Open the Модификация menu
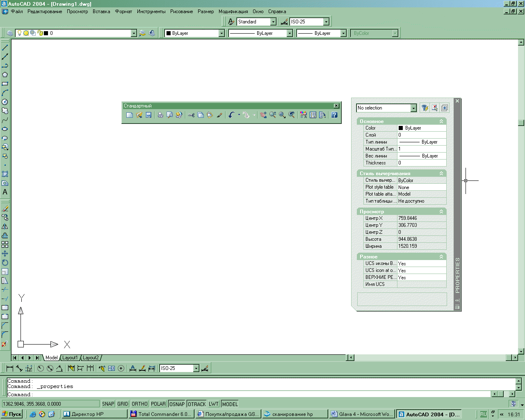The width and height of the screenshot is (525, 420). [233, 11]
